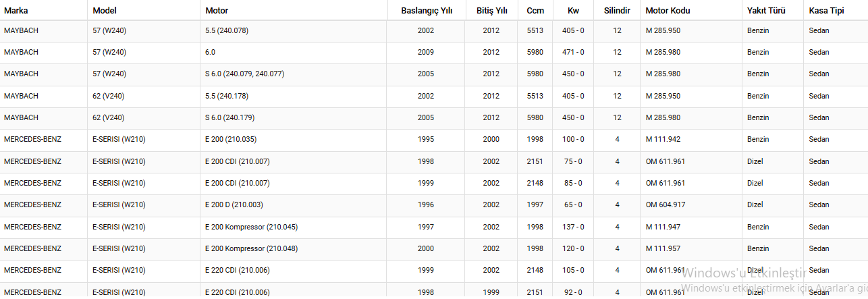
Task: Click the Ccm column header
Action: 535,11
